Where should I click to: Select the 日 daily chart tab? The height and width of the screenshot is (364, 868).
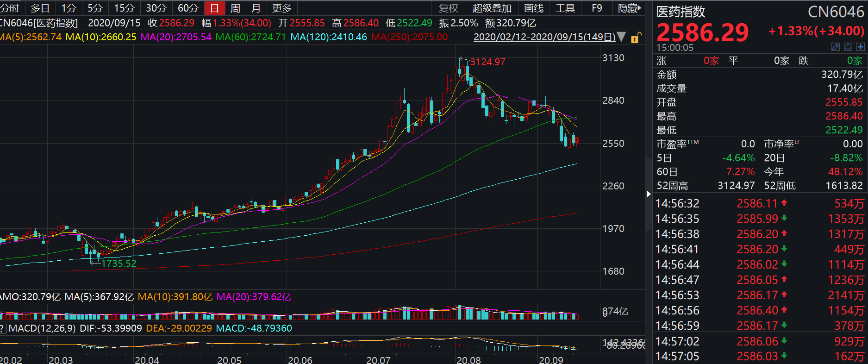(x=214, y=8)
